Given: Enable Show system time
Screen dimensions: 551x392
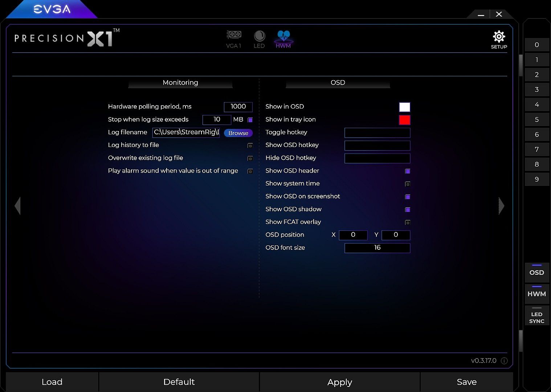Looking at the screenshot, I should [408, 184].
